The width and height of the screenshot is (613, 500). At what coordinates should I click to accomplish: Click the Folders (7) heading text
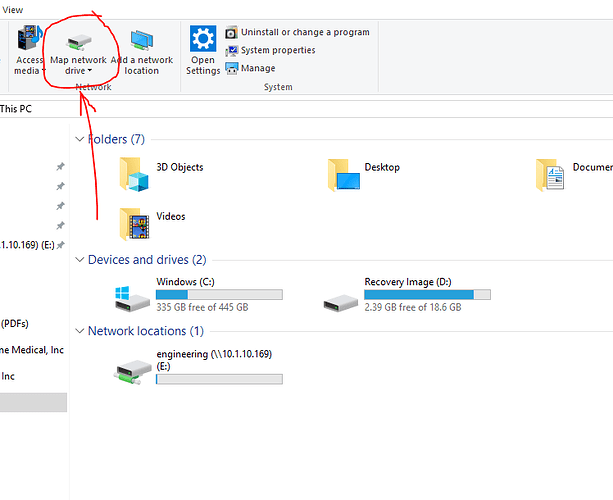pyautogui.click(x=117, y=139)
